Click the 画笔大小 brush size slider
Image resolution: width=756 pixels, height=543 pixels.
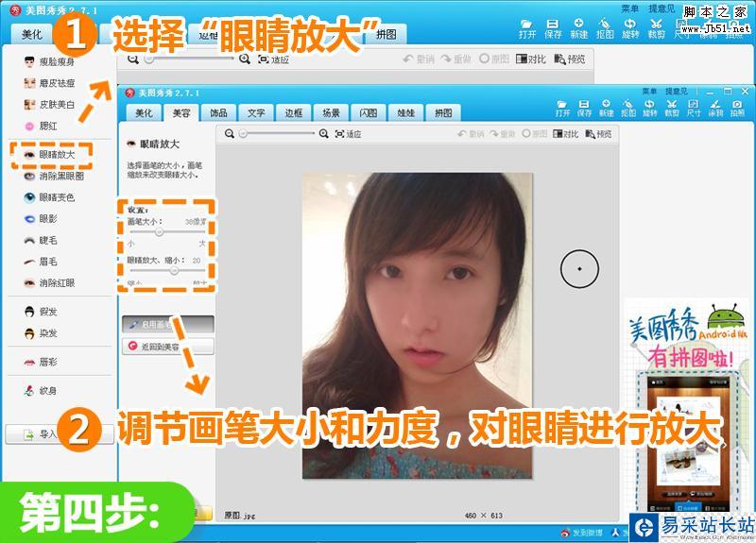coord(166,232)
